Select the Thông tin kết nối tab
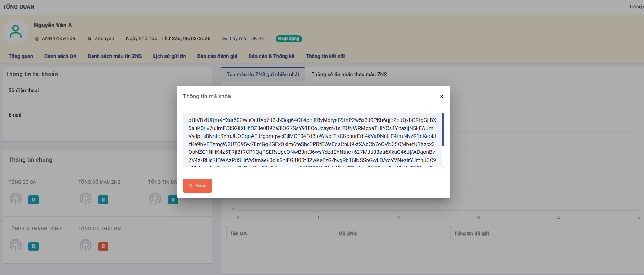644x275 pixels. pos(325,56)
